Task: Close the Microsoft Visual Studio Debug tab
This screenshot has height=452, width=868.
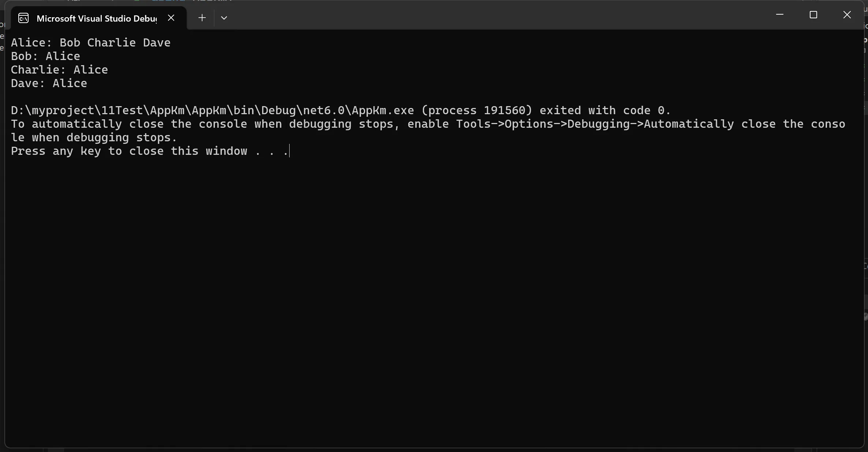Action: click(171, 18)
